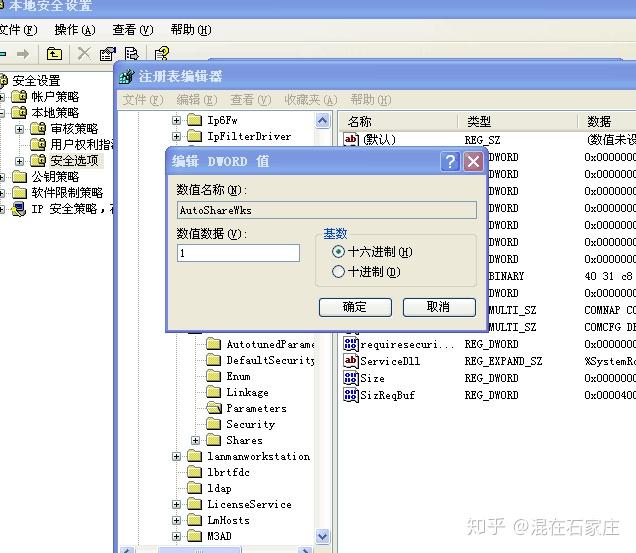Click the IP 安全策略 computer icon
Image resolution: width=636 pixels, height=553 pixels.
(x=19, y=209)
